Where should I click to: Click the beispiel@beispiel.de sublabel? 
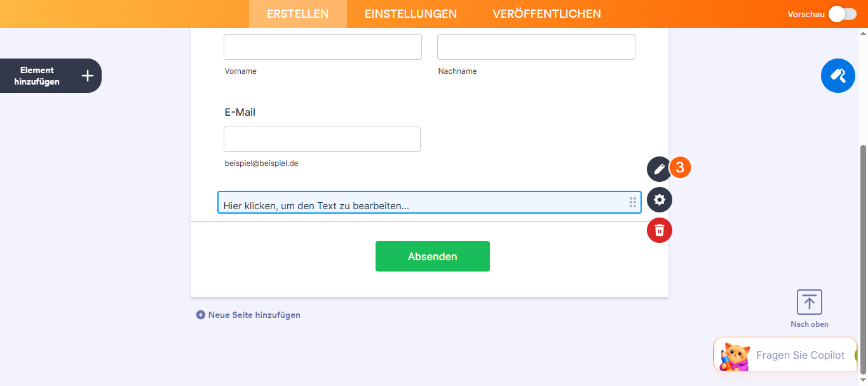click(x=261, y=163)
